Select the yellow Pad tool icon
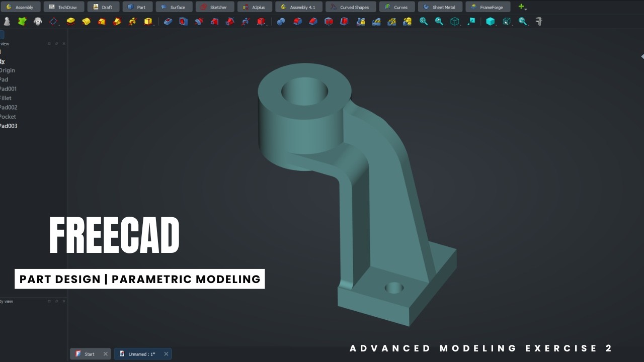This screenshot has width=644, height=362. (x=70, y=21)
